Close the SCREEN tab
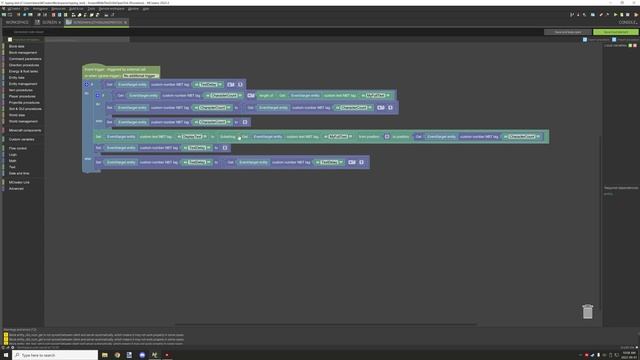 [60, 22]
